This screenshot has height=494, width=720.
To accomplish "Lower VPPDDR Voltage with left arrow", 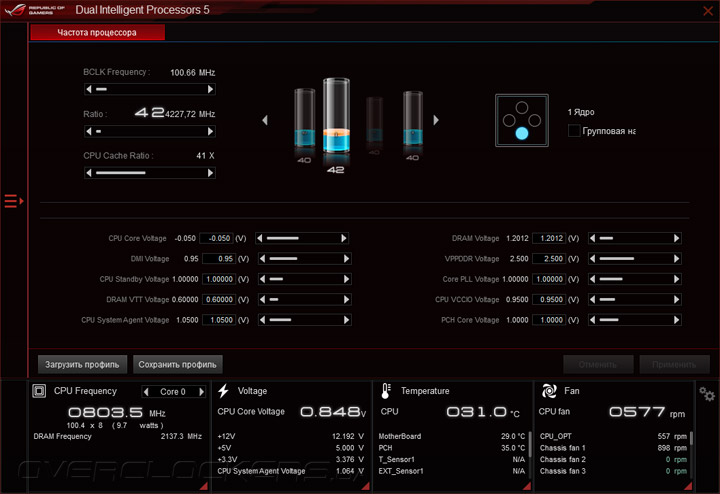I will pyautogui.click(x=592, y=258).
